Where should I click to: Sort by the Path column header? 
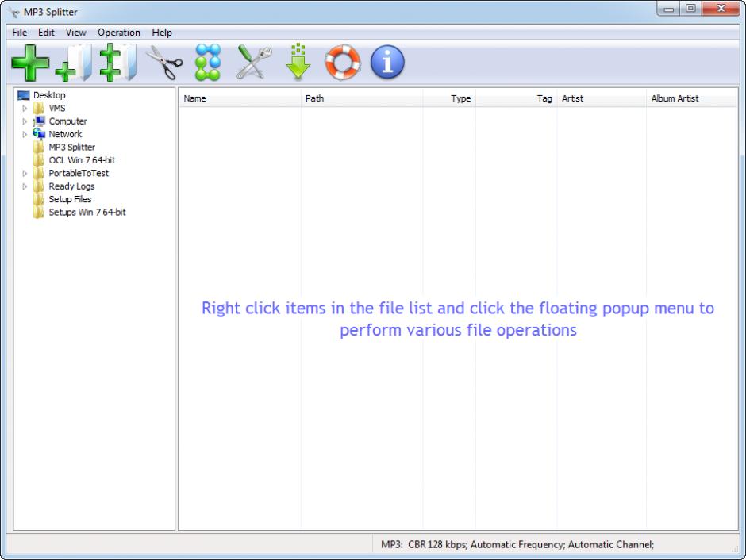click(x=362, y=98)
